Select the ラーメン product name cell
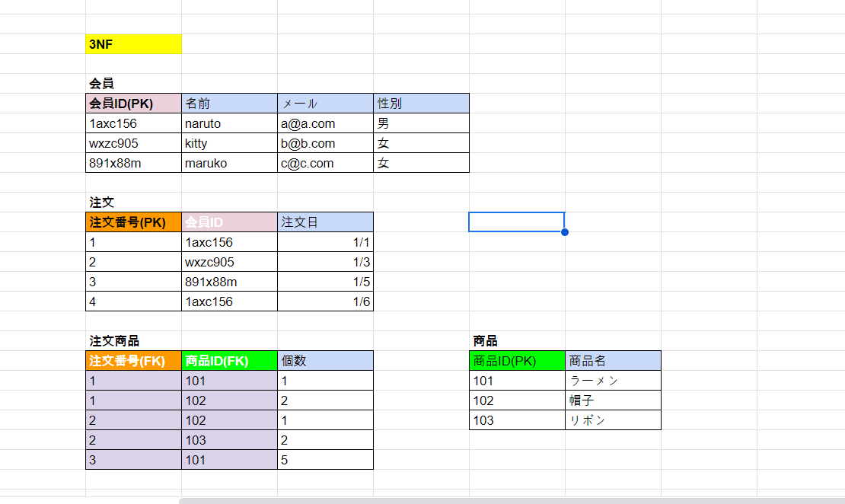Image resolution: width=845 pixels, height=504 pixels. point(614,381)
